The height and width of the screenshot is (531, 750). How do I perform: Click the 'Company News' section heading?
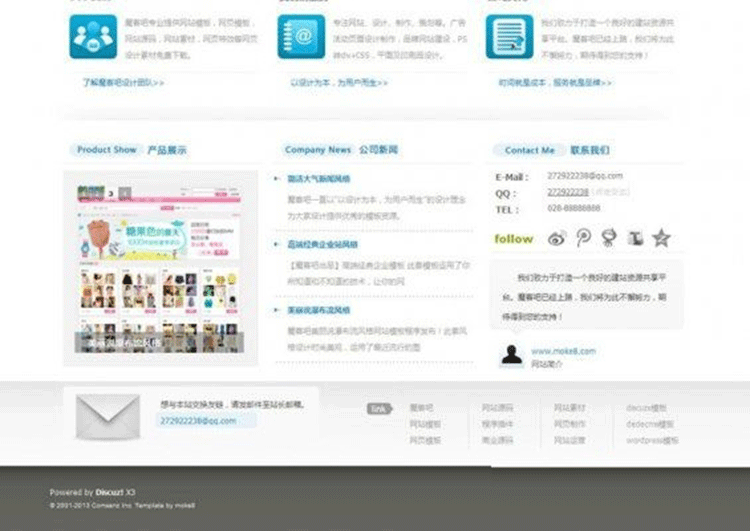(318, 150)
